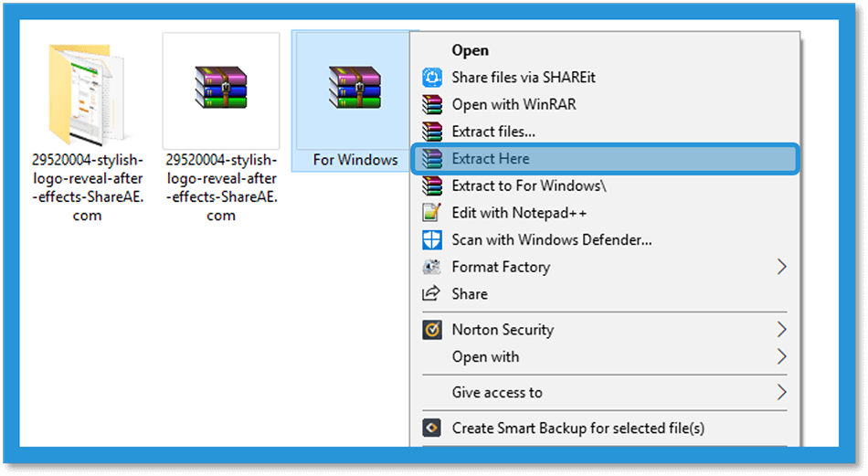Screen dimensions: 868x476
Task: Click WinRAR icon beside Extract files...
Action: pos(432,132)
